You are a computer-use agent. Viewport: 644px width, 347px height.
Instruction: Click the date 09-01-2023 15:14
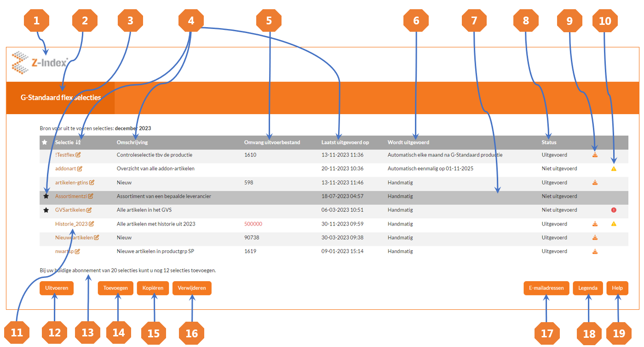tap(342, 252)
